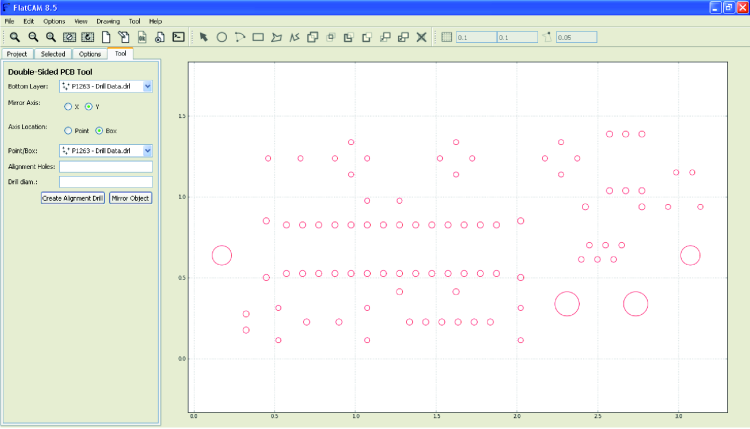The width and height of the screenshot is (750, 429).
Task: Open the File menu
Action: (9, 22)
